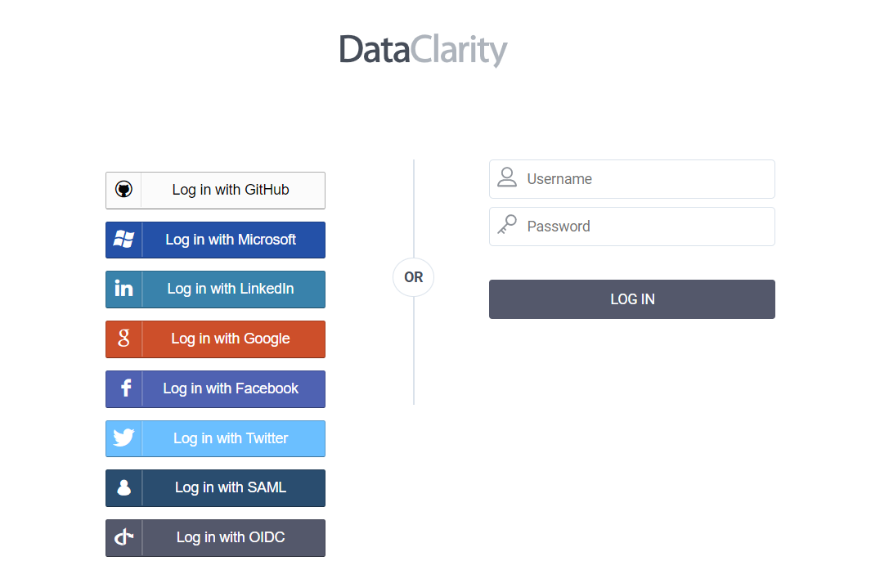Log in with Microsoft

pos(229,240)
